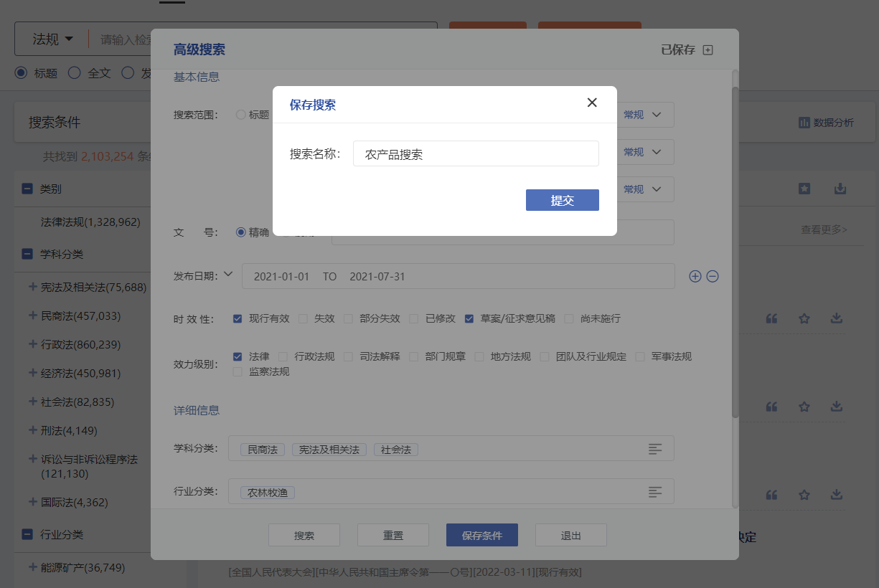The image size is (879, 588).
Task: Open the 行业分类 list selector icon
Action: (x=655, y=492)
